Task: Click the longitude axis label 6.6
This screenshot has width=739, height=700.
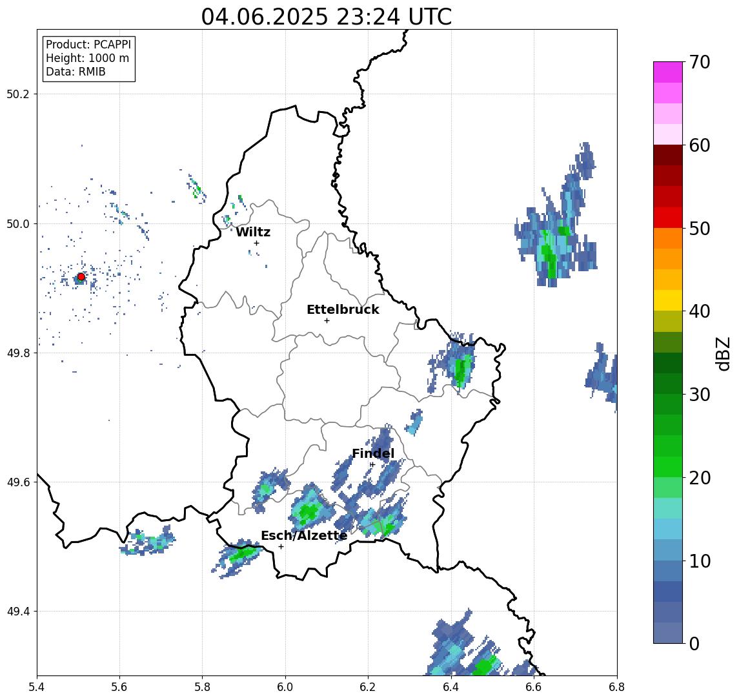Action: pos(534,687)
